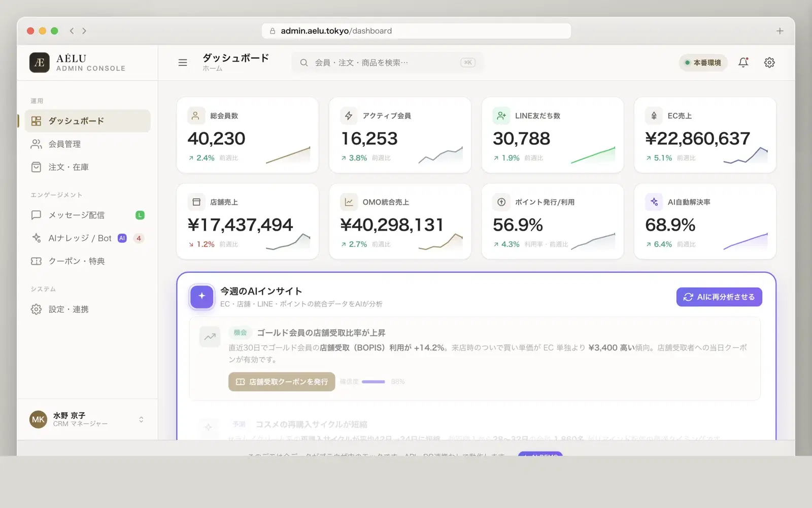Click the 店舗売上 store icon

[196, 202]
